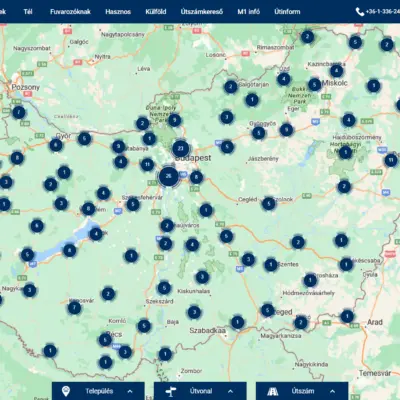Expand the Útszám panel chevron
The height and width of the screenshot is (400, 400).
tap(332, 392)
